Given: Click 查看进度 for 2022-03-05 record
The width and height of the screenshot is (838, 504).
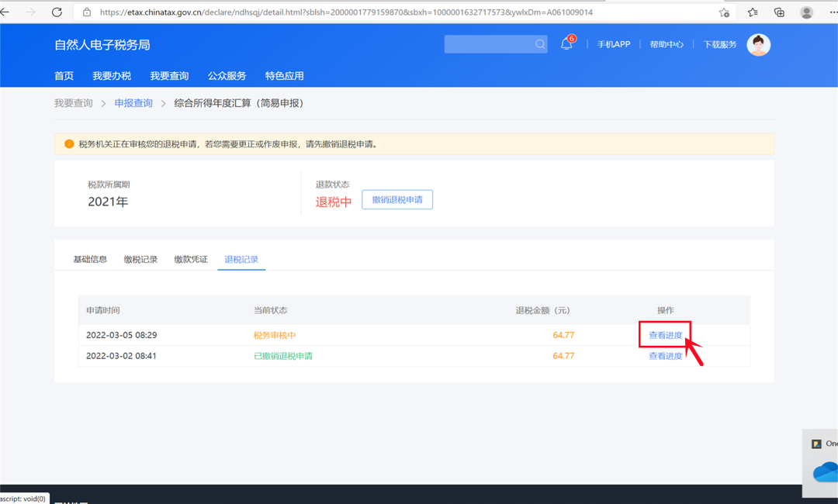Looking at the screenshot, I should point(666,335).
